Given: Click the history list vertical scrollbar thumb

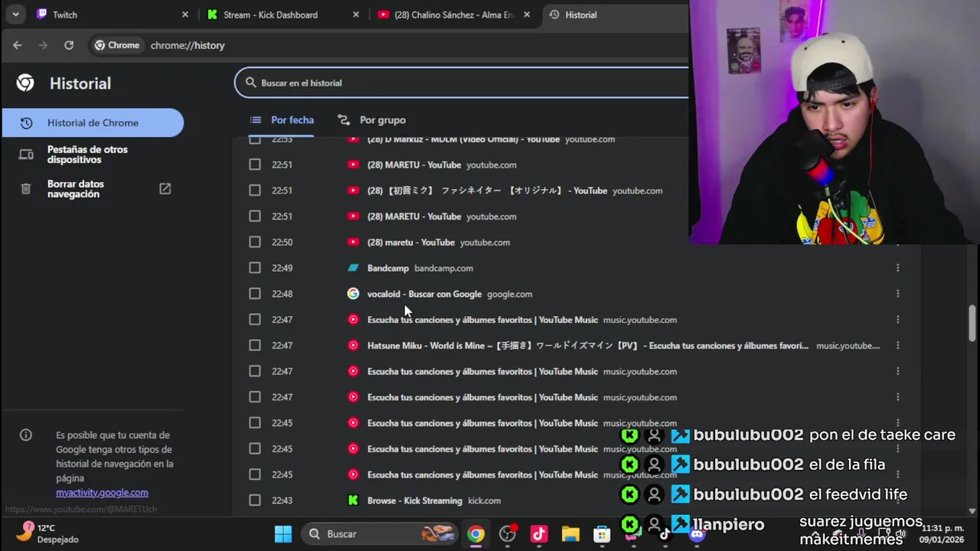Looking at the screenshot, I should pos(972,324).
